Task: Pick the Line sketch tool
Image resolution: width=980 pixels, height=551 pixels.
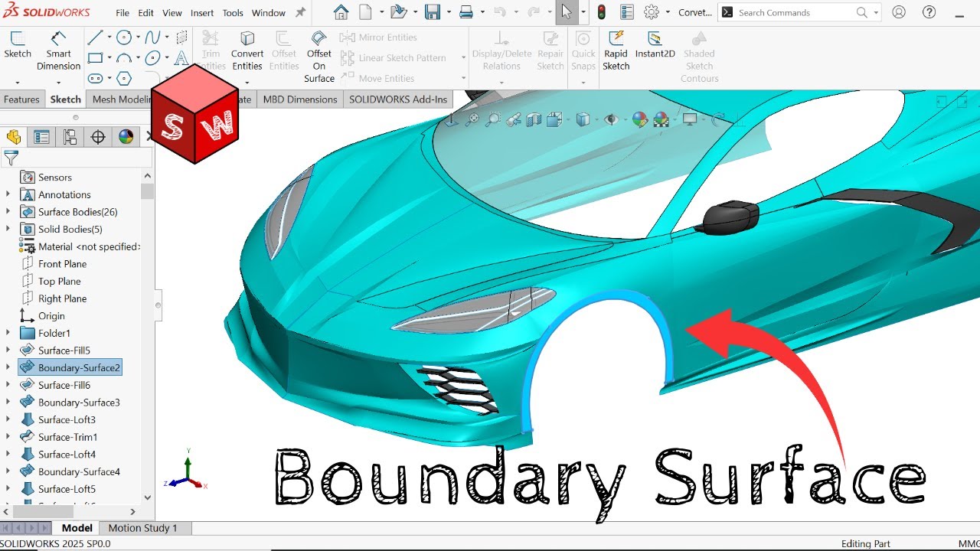Action: [95, 37]
